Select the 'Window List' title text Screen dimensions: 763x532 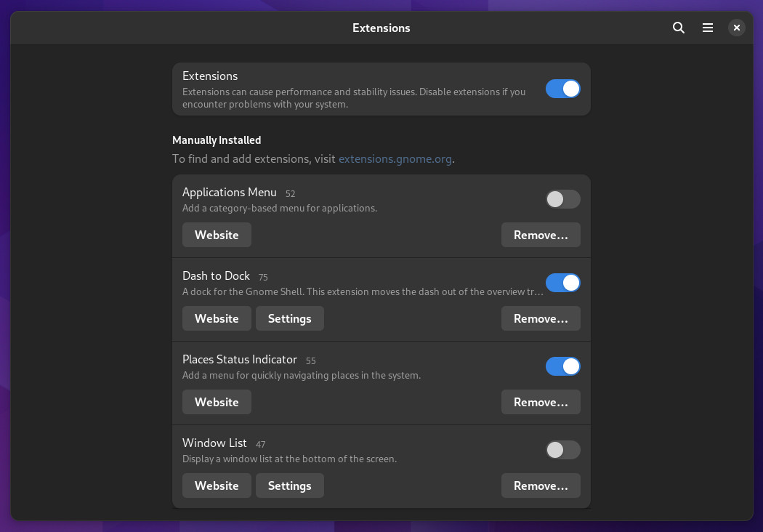214,443
